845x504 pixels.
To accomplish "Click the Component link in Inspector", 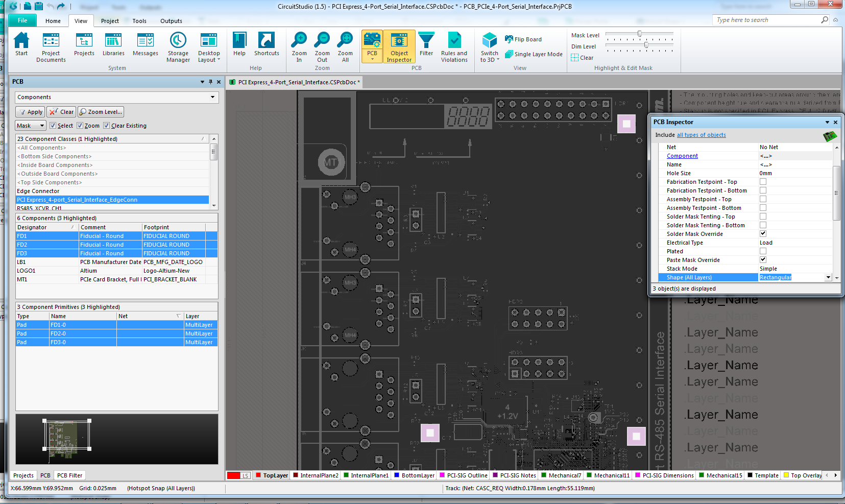I will click(682, 156).
